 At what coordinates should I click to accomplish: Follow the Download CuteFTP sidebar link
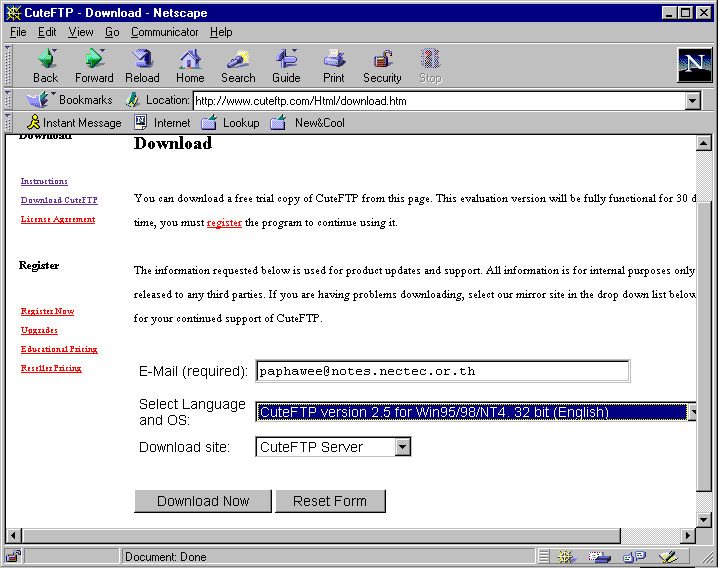coord(59,200)
